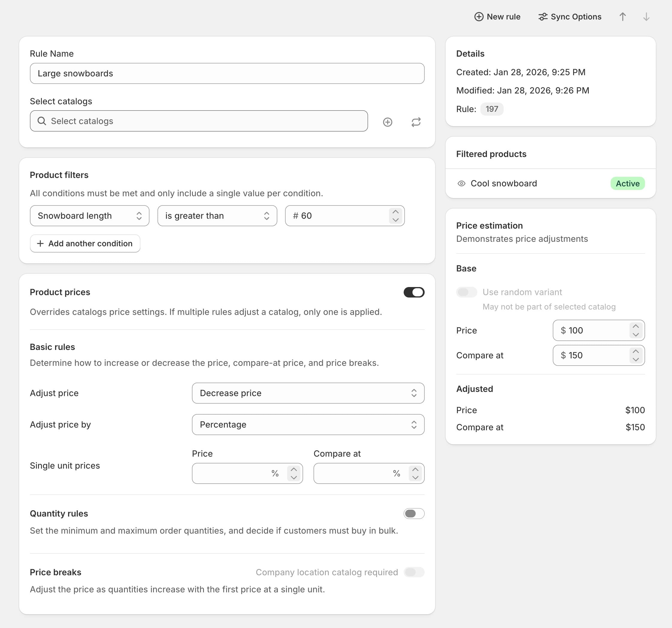
Task: Open Sync Options from the top bar
Action: 569,16
